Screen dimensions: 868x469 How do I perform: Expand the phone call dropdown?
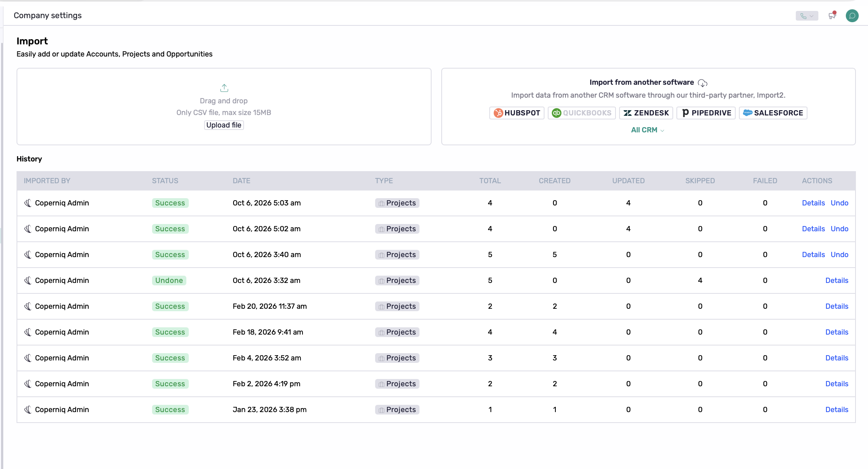(x=807, y=16)
